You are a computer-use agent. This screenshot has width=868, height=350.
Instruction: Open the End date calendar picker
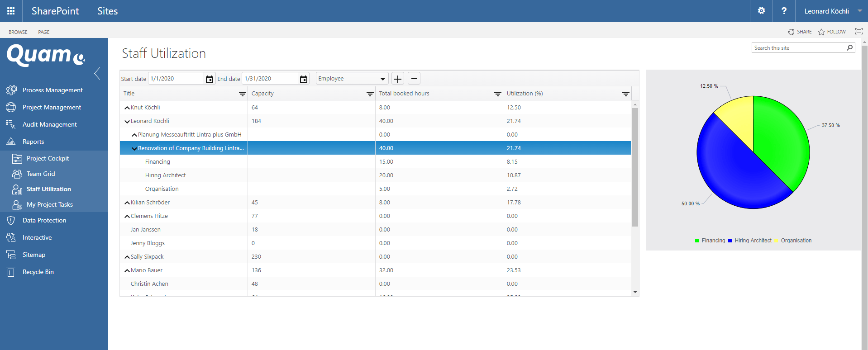tap(304, 79)
